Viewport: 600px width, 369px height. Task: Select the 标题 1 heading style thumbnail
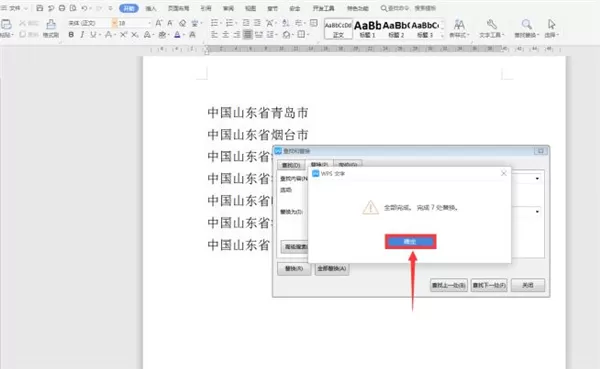[x=367, y=29]
